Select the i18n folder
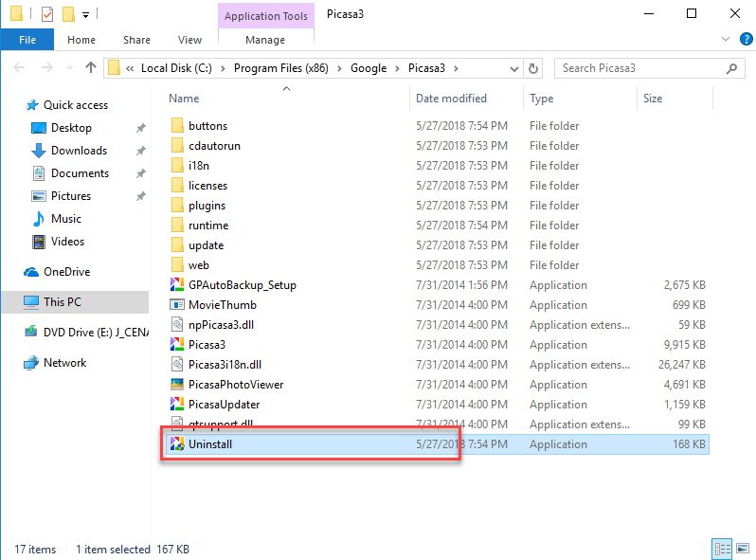The image size is (756, 560). tap(199, 166)
